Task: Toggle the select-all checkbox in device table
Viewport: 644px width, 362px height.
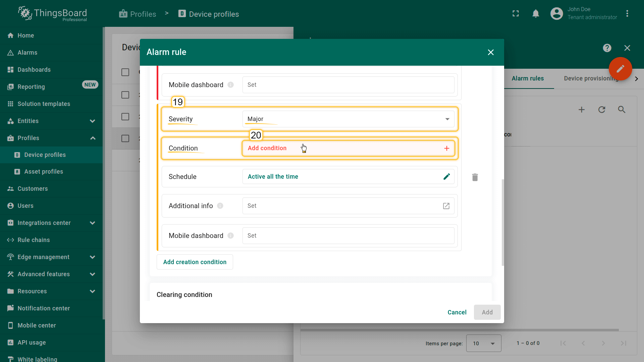Action: 125,72
